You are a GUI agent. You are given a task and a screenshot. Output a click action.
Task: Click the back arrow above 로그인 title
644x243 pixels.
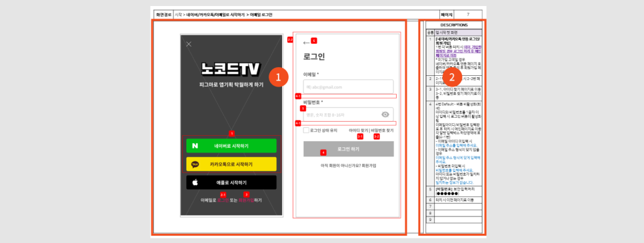(307, 43)
